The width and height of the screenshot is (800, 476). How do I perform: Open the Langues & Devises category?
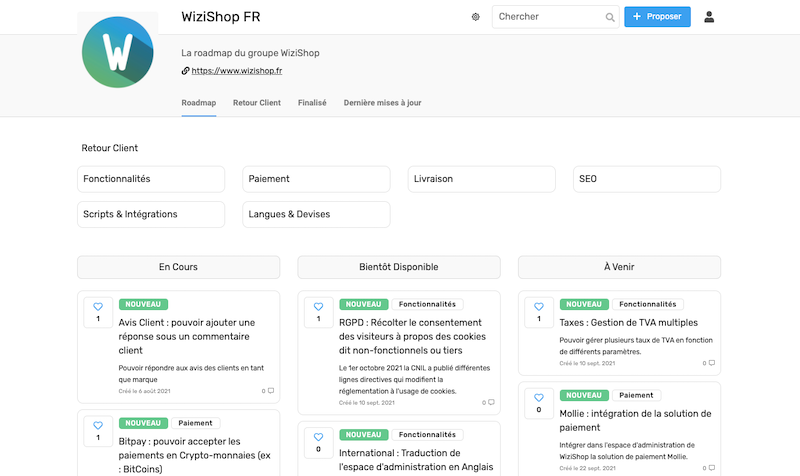pyautogui.click(x=316, y=214)
